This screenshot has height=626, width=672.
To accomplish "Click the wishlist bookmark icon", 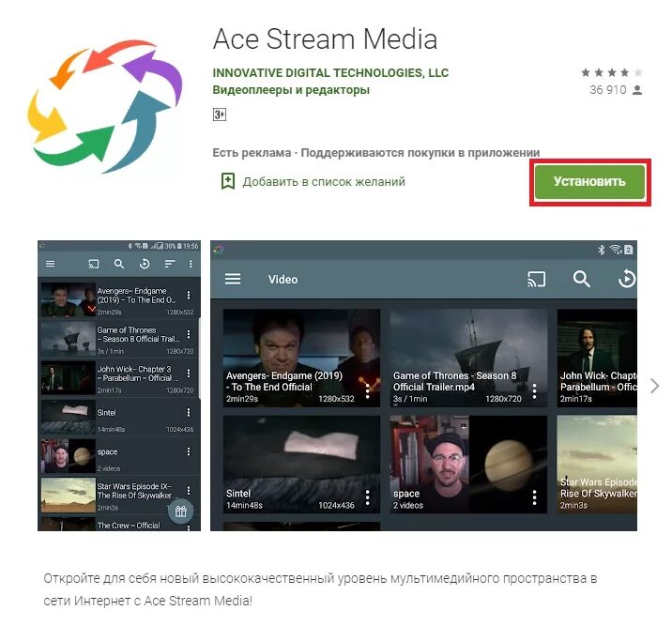I will pos(227,181).
